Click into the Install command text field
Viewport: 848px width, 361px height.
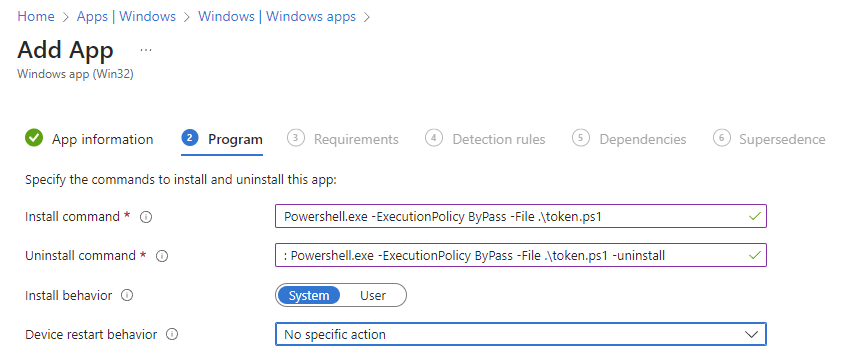[521, 216]
